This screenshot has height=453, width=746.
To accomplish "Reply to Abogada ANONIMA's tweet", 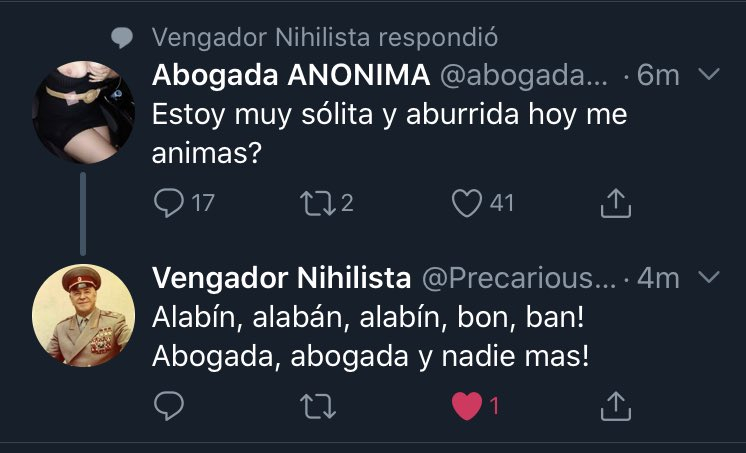I will (x=167, y=203).
